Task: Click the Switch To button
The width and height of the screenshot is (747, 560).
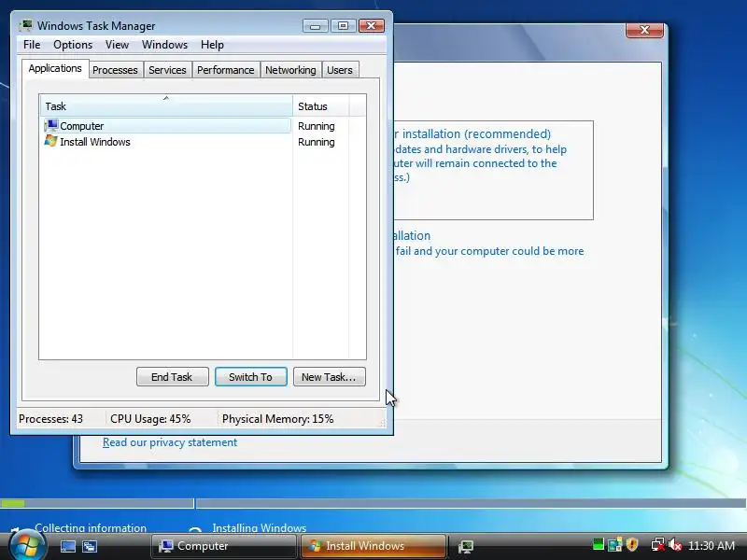Action: (x=250, y=377)
